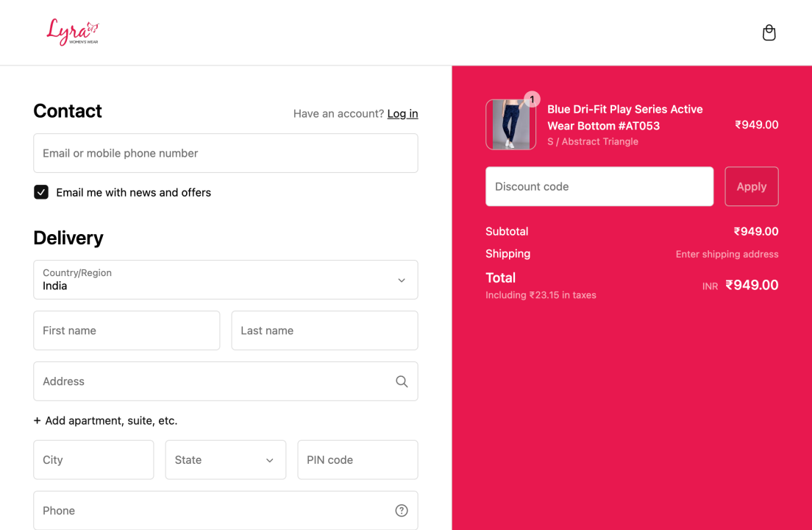Click the quantity badge on product image
Screen dimensions: 812x530
point(532,99)
